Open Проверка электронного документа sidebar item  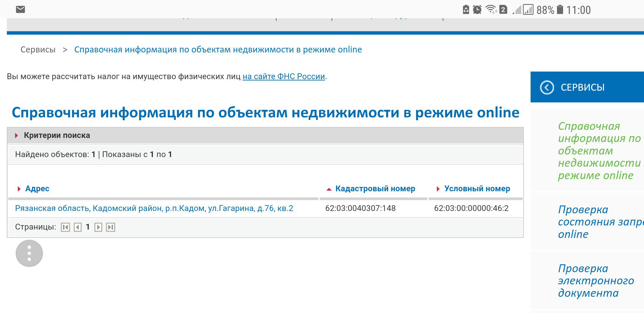point(596,281)
